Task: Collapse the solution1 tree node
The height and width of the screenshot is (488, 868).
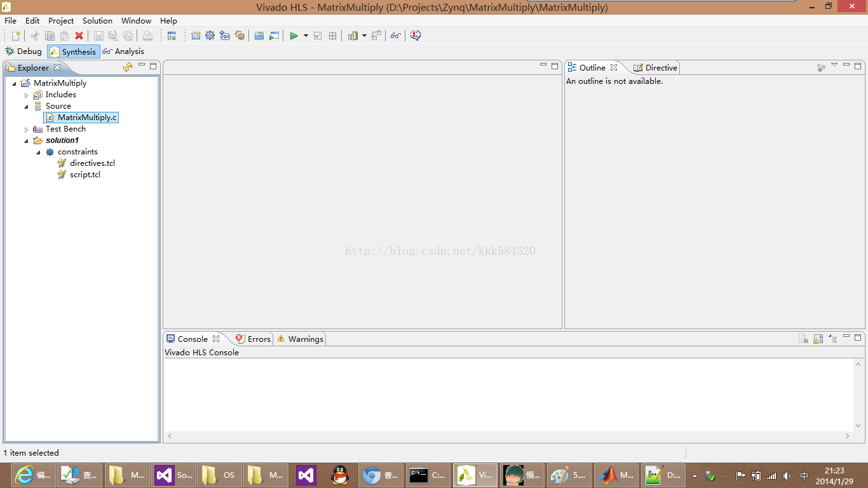Action: tap(26, 140)
